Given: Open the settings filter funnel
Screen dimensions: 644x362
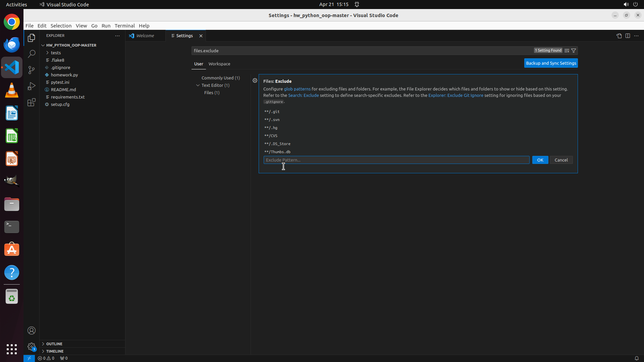Looking at the screenshot, I should 574,51.
